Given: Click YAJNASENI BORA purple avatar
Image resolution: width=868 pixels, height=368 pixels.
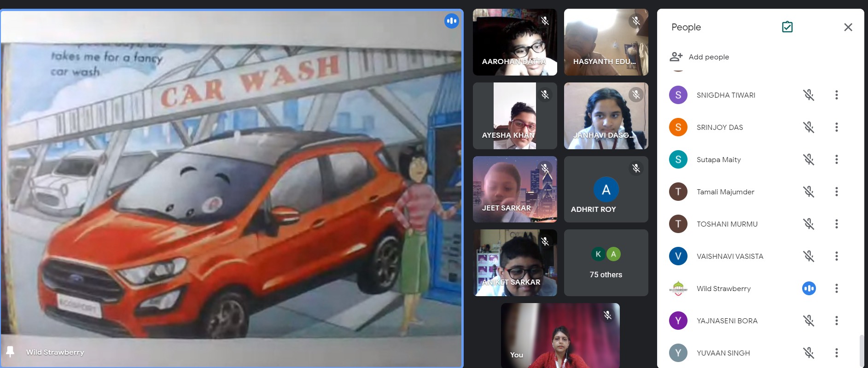Looking at the screenshot, I should (678, 321).
